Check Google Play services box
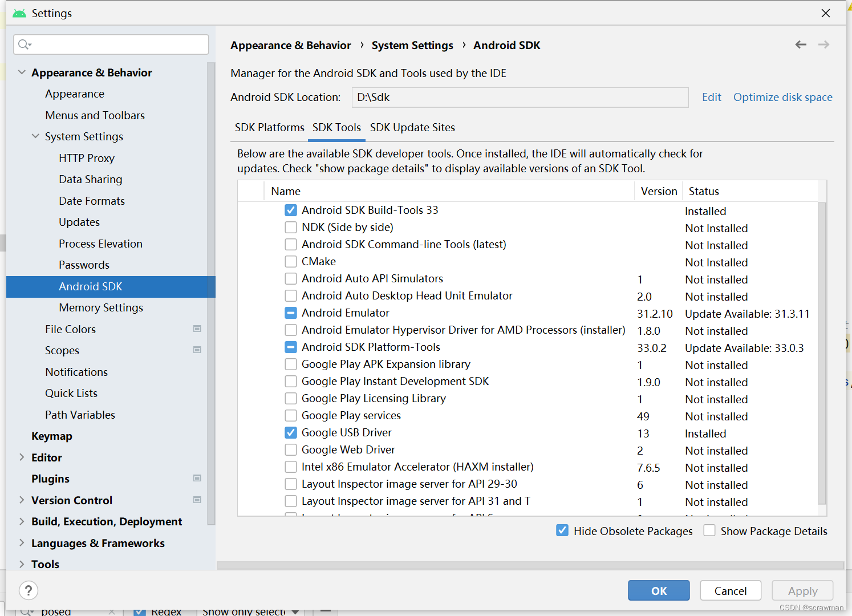This screenshot has width=852, height=616. pos(291,416)
